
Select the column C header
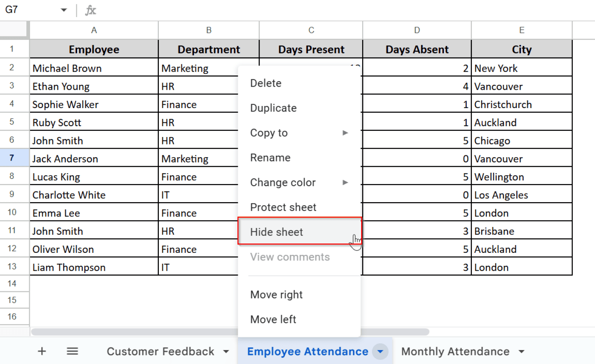coord(311,30)
